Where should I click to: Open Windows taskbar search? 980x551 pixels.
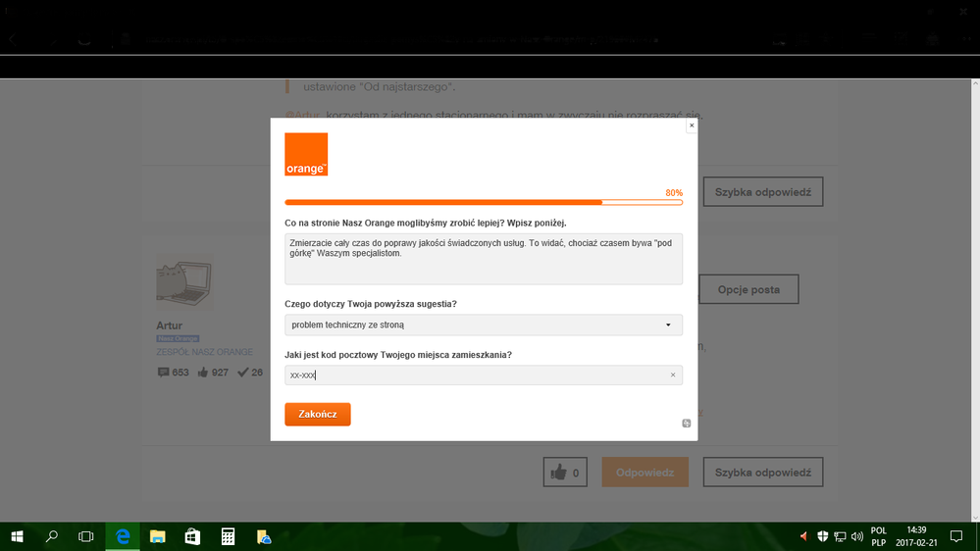tap(52, 536)
